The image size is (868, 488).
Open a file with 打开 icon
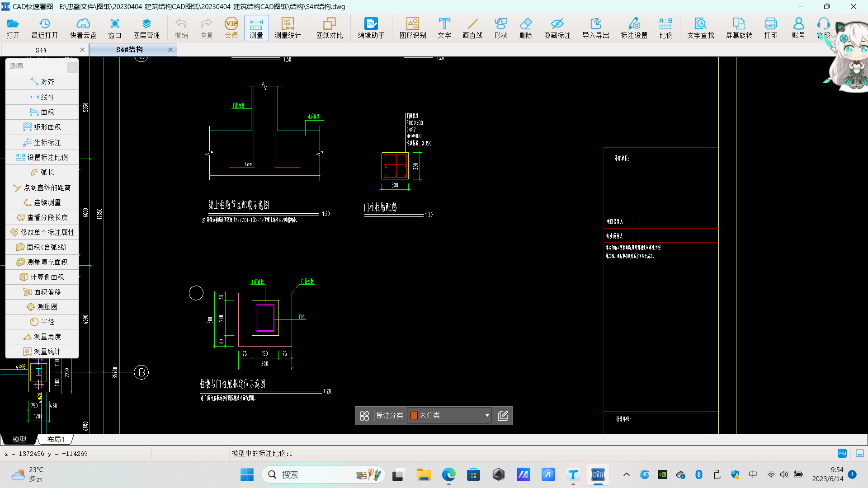13,28
